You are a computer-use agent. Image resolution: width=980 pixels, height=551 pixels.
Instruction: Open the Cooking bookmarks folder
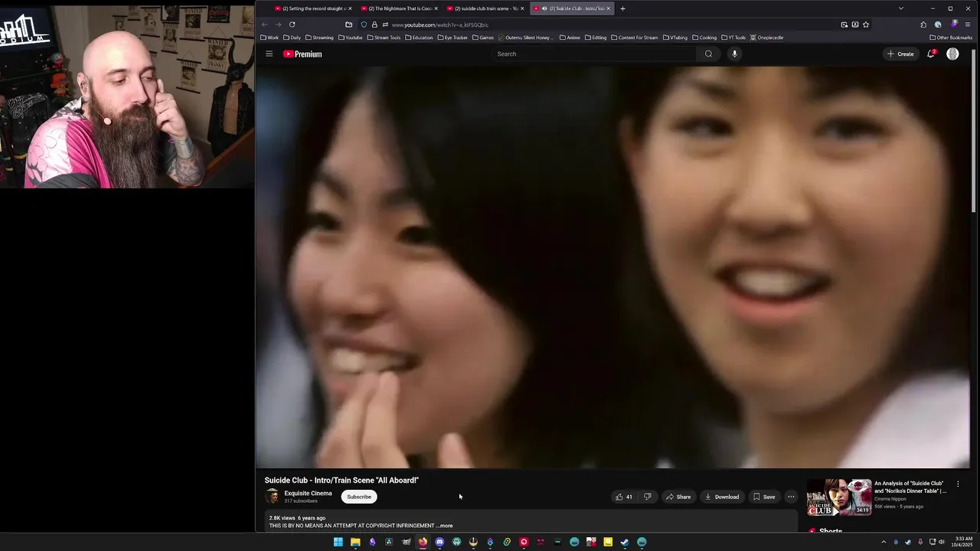point(704,37)
